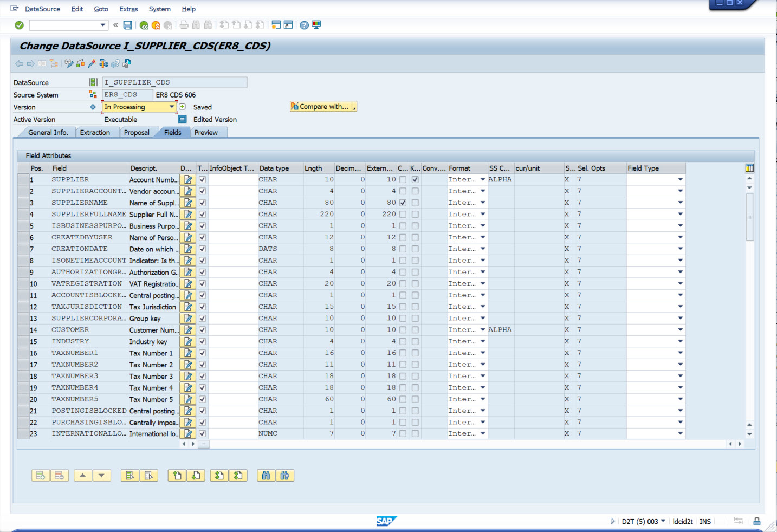Toggle the Transfer checkbox for SUPPLIER
Viewport: 777px width, 532px height.
202,179
